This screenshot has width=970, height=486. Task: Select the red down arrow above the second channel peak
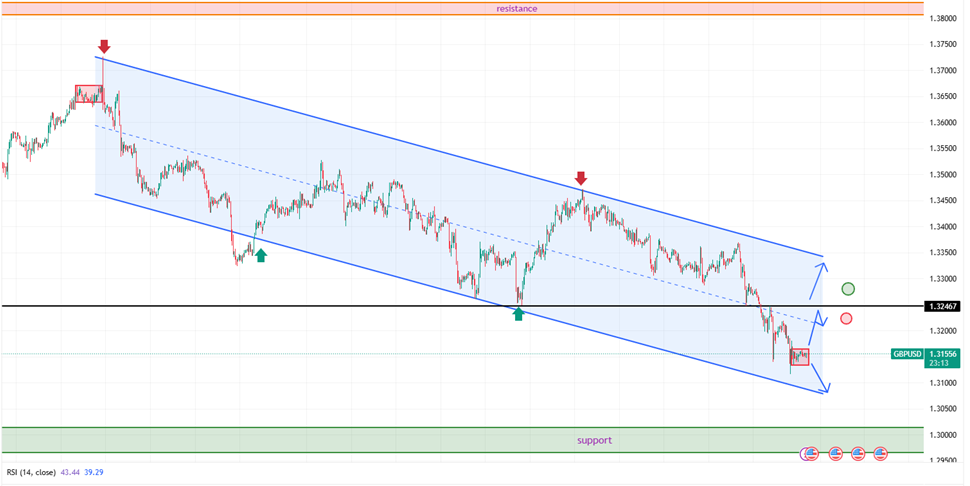point(581,178)
